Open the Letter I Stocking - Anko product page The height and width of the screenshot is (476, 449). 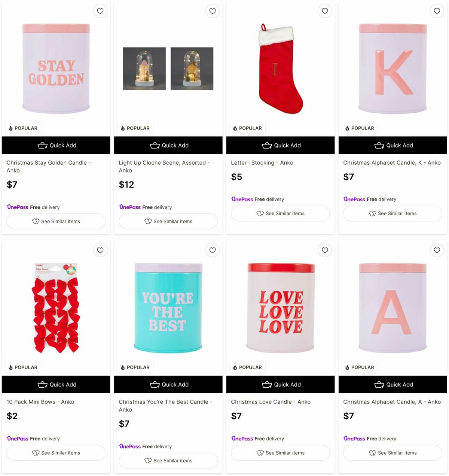(x=262, y=162)
